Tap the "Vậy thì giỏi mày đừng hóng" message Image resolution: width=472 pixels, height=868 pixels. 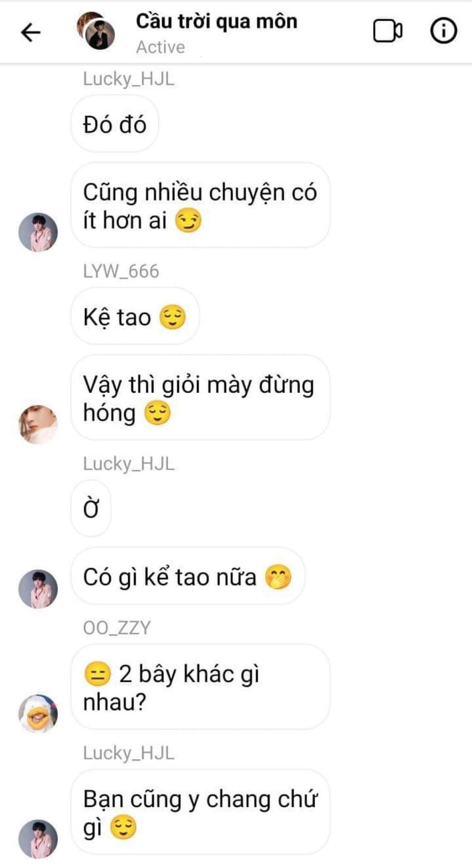200,398
